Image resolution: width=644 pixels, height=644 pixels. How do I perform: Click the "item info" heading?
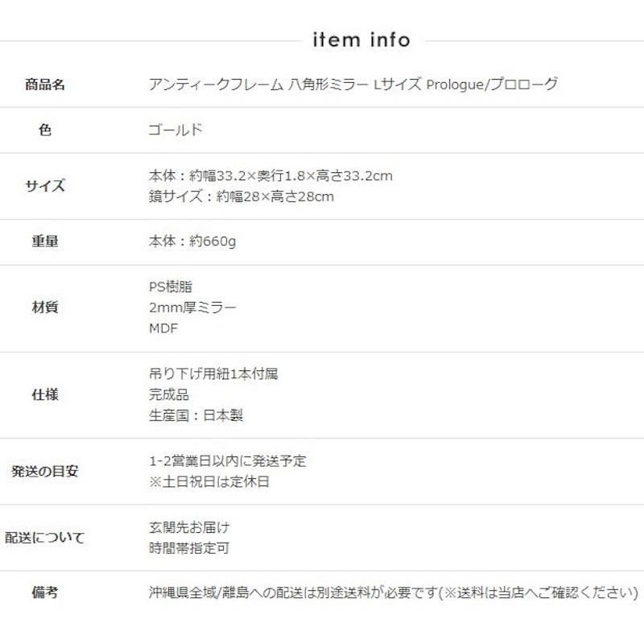pos(360,40)
